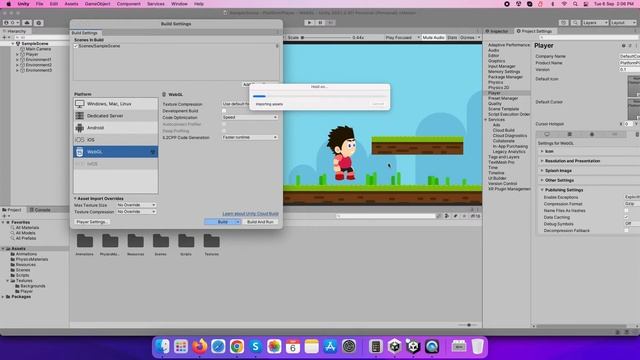Toggle Stats in the Game view

[x=452, y=38]
